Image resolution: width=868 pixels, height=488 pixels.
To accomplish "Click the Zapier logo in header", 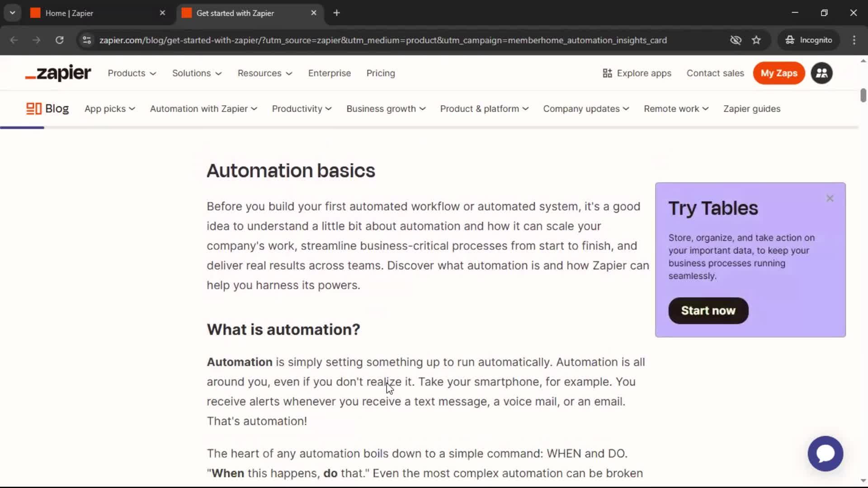I will [x=58, y=73].
